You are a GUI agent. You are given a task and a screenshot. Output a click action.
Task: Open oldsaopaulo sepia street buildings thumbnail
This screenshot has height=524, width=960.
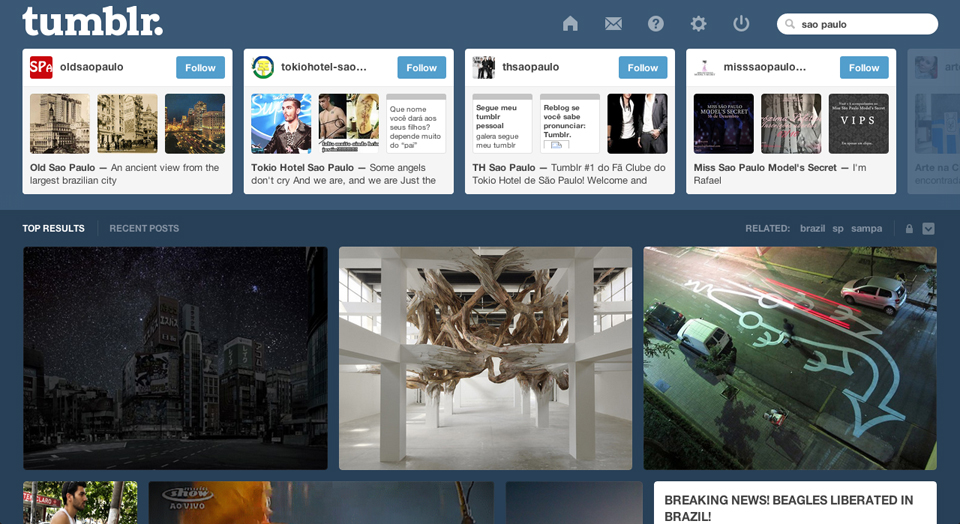click(127, 123)
